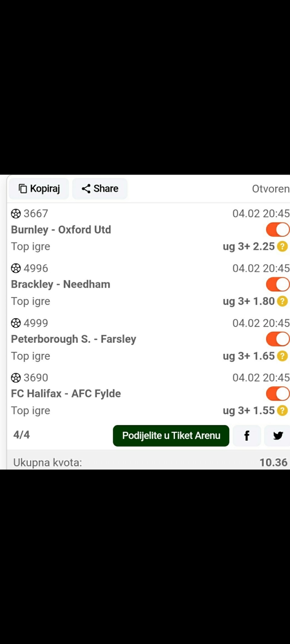
Task: Toggle off the Burnley - Oxford Utd switch
Action: coord(278,230)
